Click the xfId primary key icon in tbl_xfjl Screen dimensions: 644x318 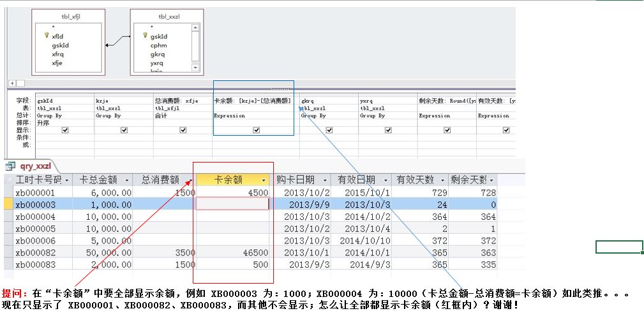pyautogui.click(x=45, y=36)
